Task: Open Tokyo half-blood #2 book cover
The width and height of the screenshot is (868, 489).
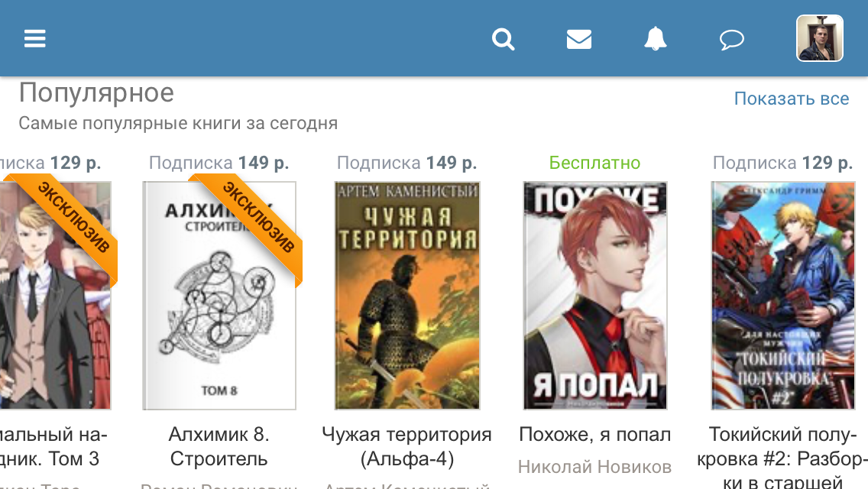Action: (782, 296)
